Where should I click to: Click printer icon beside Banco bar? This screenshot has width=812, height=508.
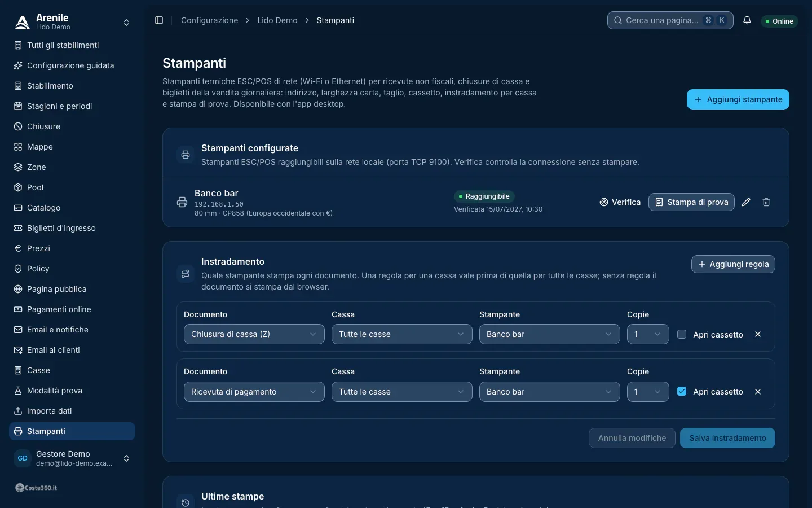pos(182,202)
